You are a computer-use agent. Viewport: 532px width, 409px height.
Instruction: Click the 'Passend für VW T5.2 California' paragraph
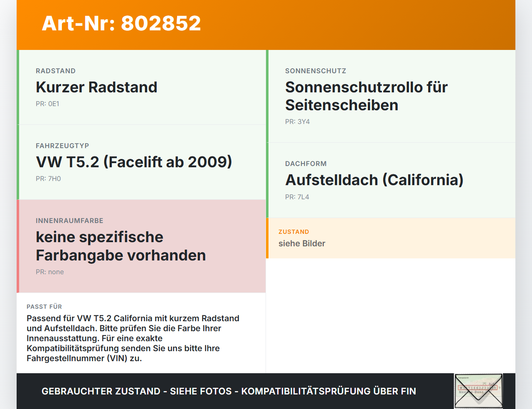(x=133, y=338)
